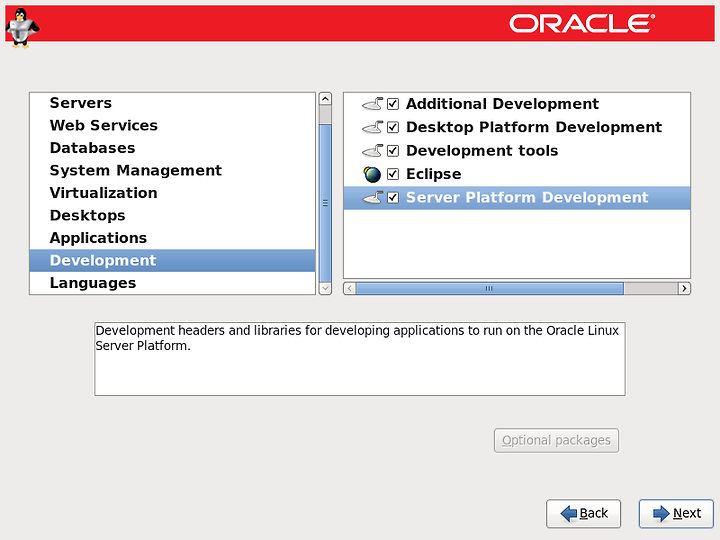Click the package description text box
Screen dimensions: 720x540
[360, 359]
